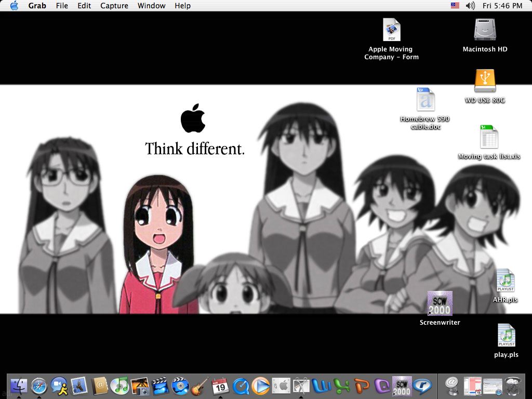The height and width of the screenshot is (399, 532).
Task: Launch RealPlayer from the Dock
Action: click(x=422, y=386)
